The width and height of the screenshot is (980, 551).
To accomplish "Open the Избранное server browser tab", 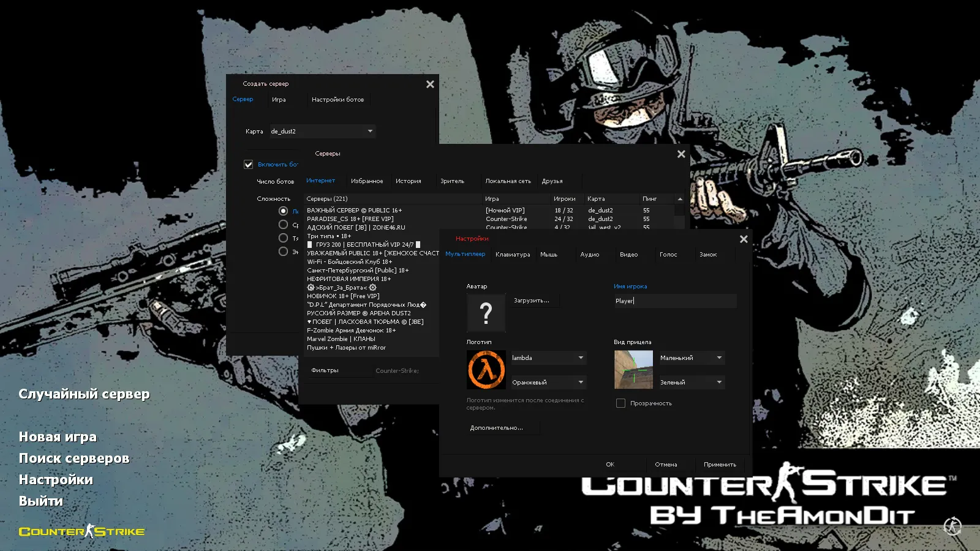I will tap(367, 181).
